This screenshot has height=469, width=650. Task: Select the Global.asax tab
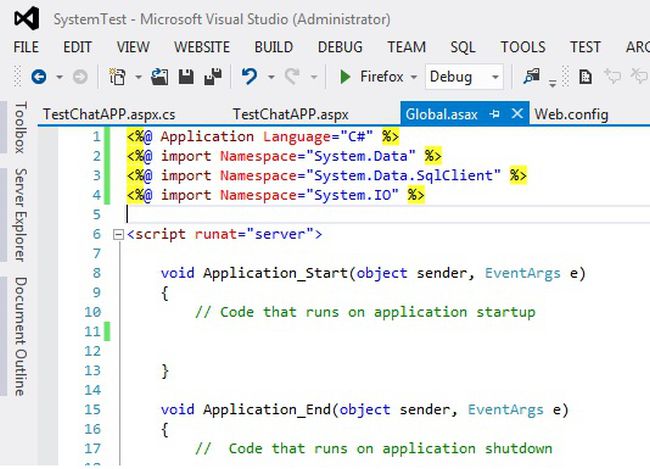coord(441,114)
